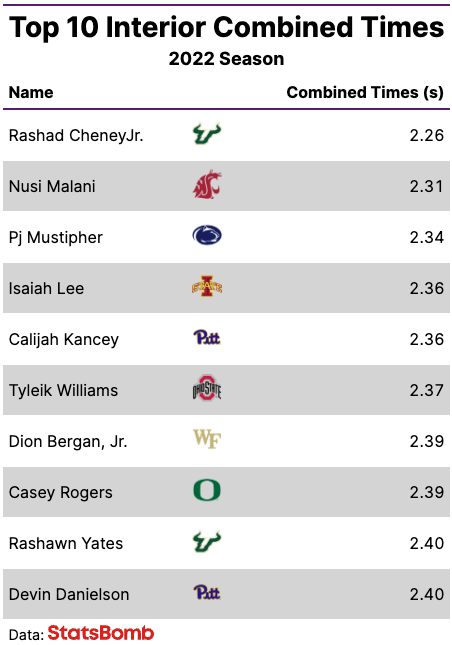Open the StatsBomb logo link

click(x=101, y=633)
